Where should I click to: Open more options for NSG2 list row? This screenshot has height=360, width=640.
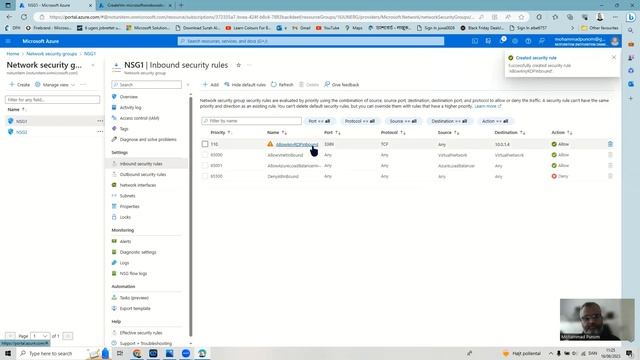(x=100, y=132)
